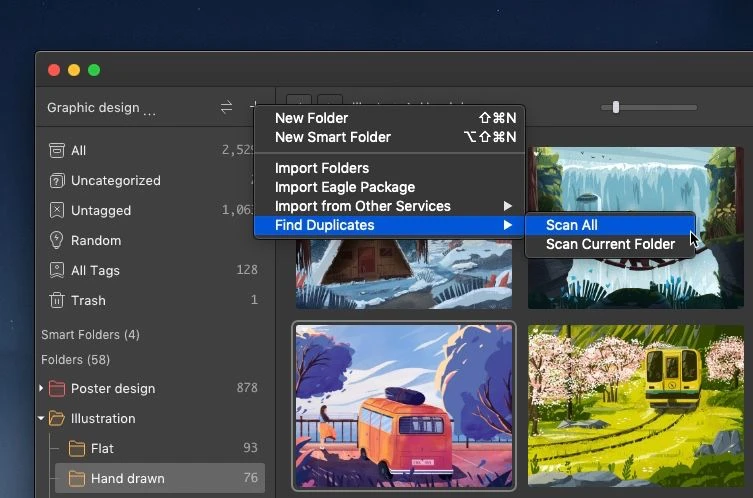Open Import from Other Services submenu

[362, 206]
